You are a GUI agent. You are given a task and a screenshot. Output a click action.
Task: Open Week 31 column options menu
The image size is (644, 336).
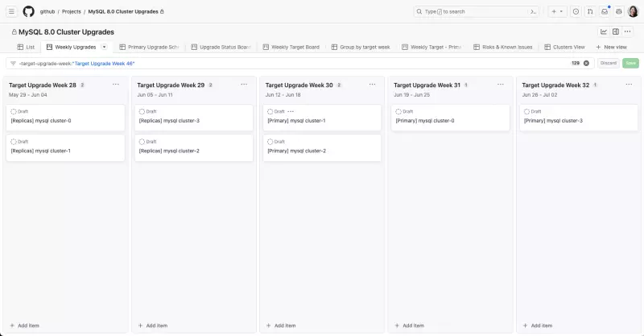(x=501, y=85)
